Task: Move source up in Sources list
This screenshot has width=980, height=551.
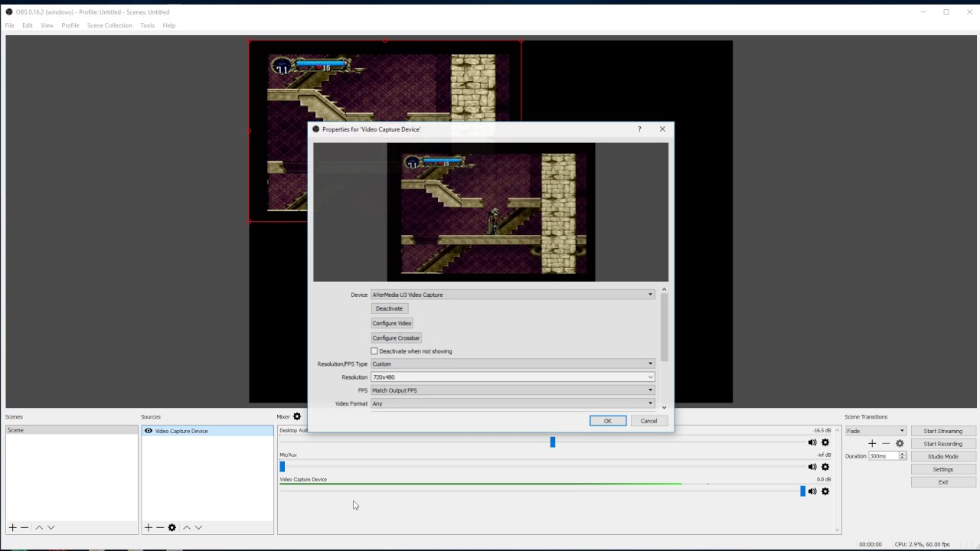Action: [186, 527]
